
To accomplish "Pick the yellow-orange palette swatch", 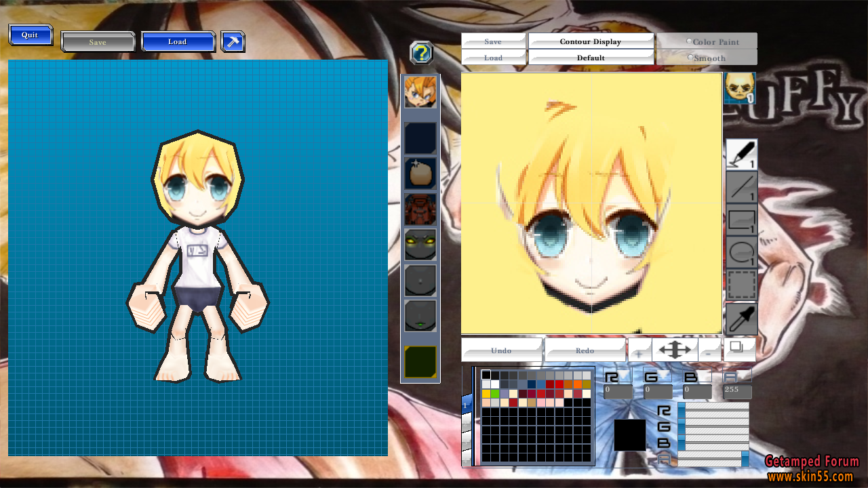I will click(486, 394).
